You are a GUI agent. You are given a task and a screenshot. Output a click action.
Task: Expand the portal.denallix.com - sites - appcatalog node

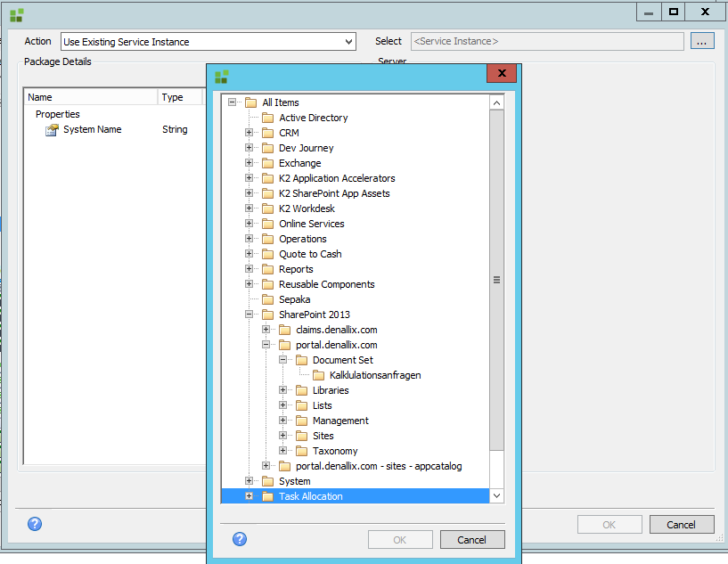(x=266, y=466)
